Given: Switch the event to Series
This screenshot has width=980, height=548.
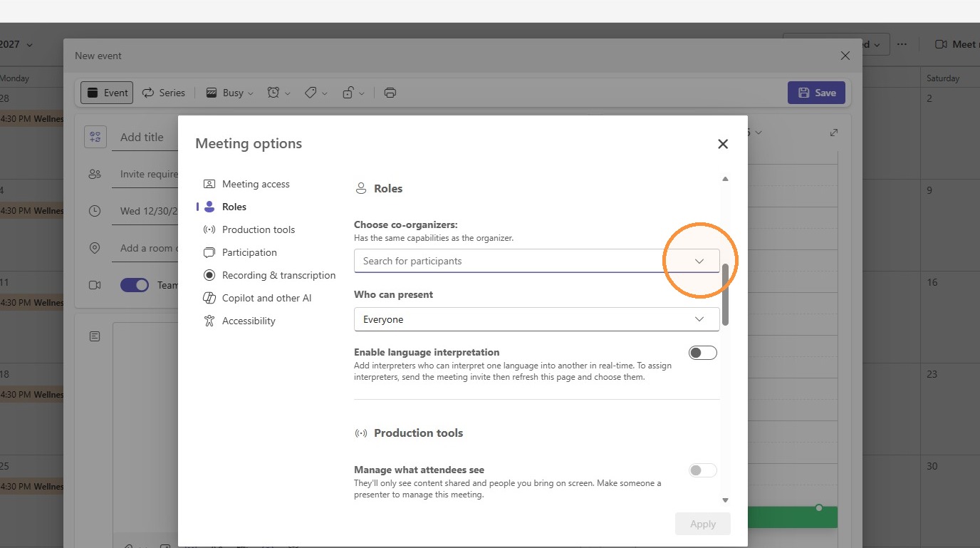Looking at the screenshot, I should pyautogui.click(x=164, y=93).
